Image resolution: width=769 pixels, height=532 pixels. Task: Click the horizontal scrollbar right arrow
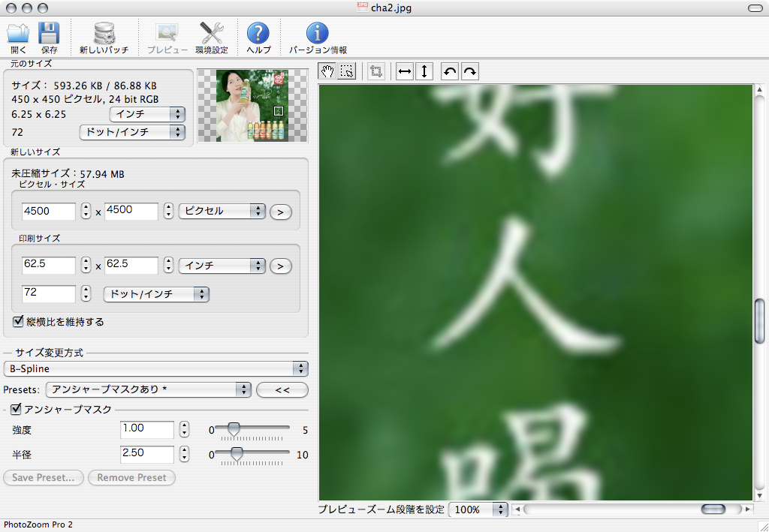coord(747,509)
